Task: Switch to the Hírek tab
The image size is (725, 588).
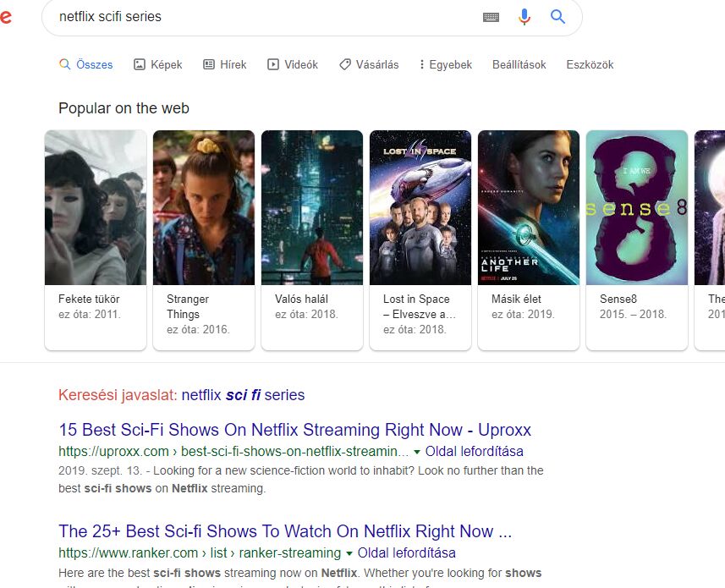Action: pos(225,64)
